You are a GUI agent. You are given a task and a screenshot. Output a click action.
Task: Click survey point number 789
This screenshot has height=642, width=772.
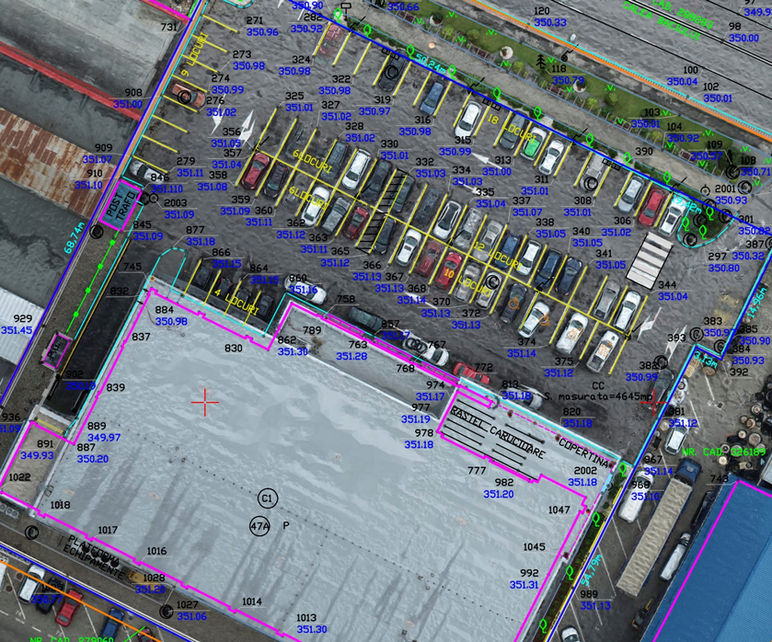coord(312,330)
